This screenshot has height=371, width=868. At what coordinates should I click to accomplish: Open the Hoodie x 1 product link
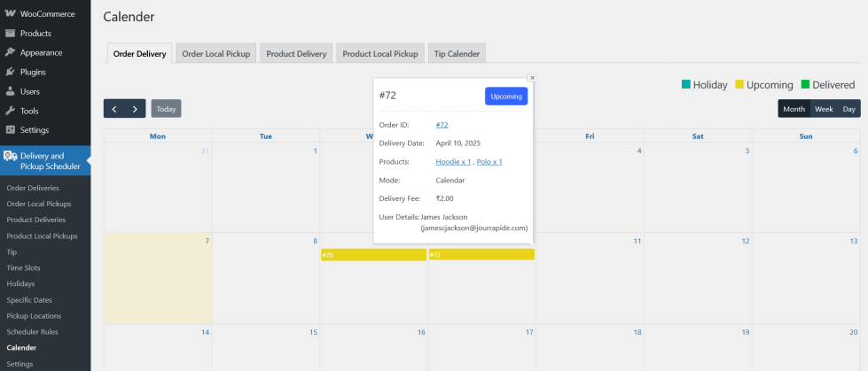point(453,162)
